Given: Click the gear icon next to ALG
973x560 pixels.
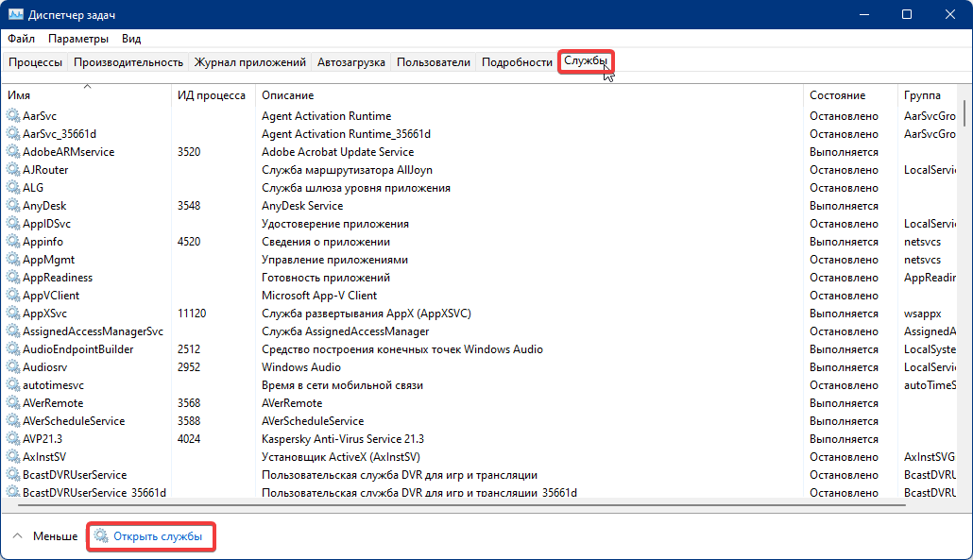Looking at the screenshot, I should click(x=13, y=187).
